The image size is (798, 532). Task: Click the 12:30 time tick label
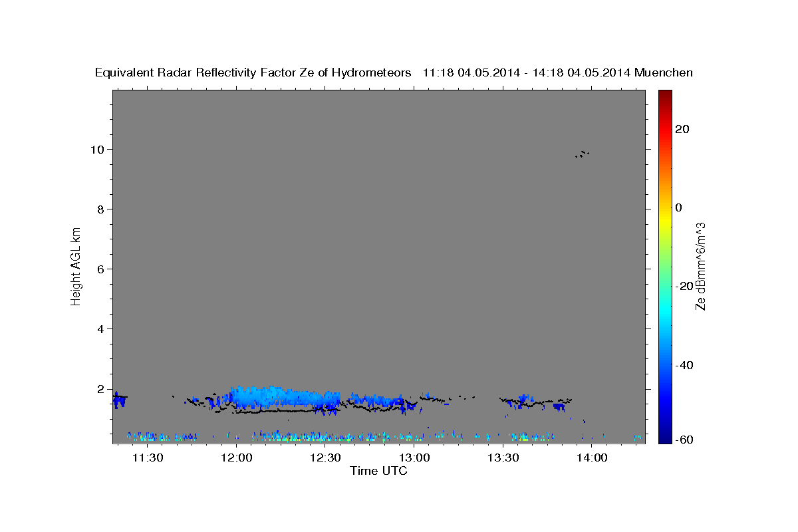point(325,458)
